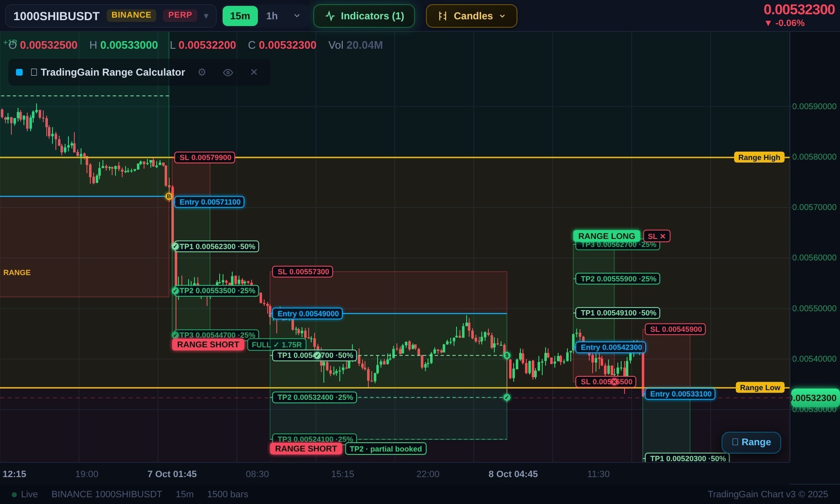Click the TP2 0.00555900 ·25% label
This screenshot has width=840, height=504.
[618, 279]
